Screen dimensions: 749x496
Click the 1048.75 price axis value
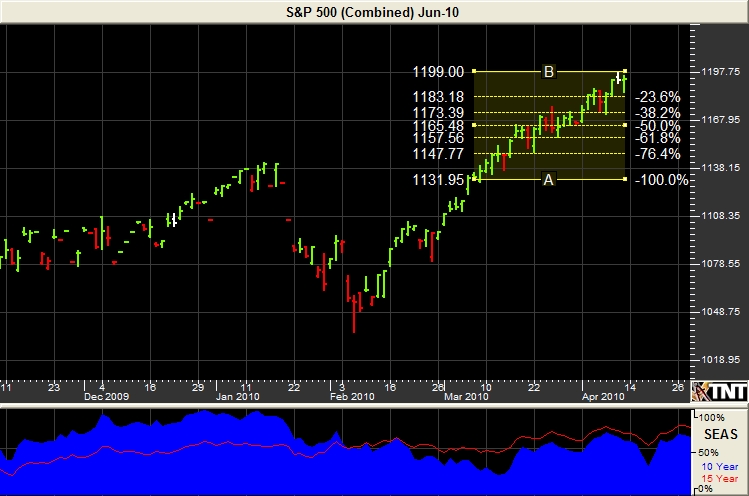tap(720, 312)
